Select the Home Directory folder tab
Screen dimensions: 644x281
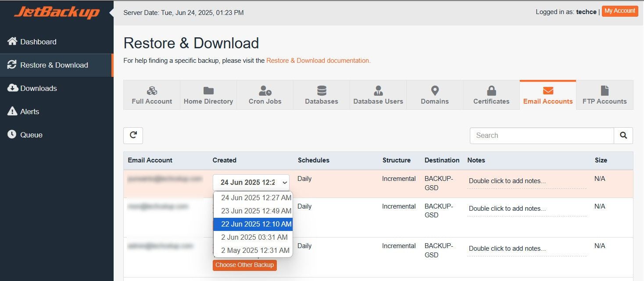pyautogui.click(x=208, y=95)
